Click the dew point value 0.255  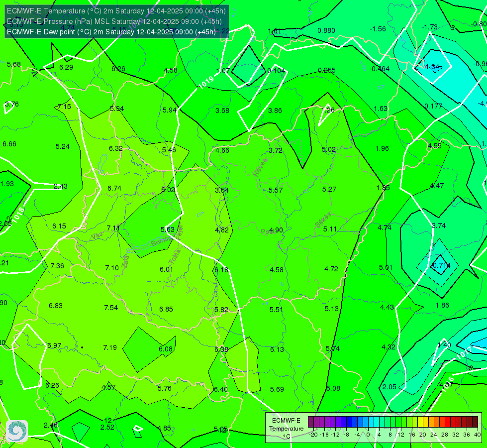pos(327,70)
